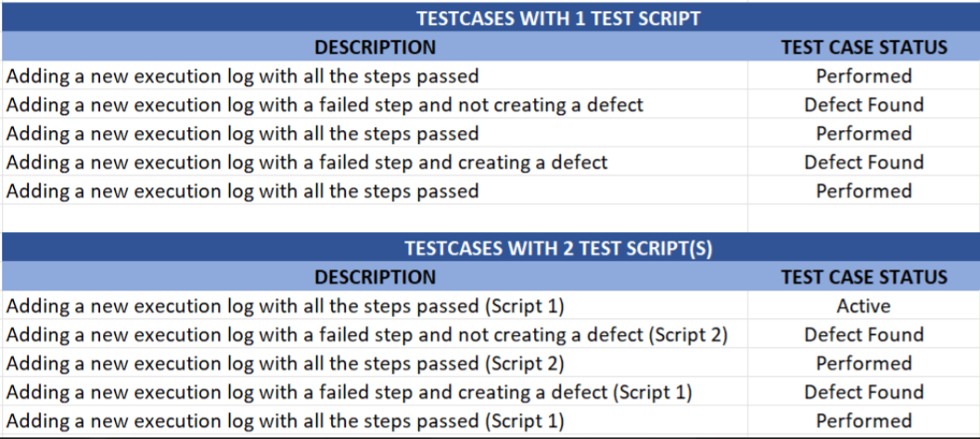Click Performed status of the "steps passed (Script 1)" row
Screen dimensions: 980x439
tap(864, 420)
